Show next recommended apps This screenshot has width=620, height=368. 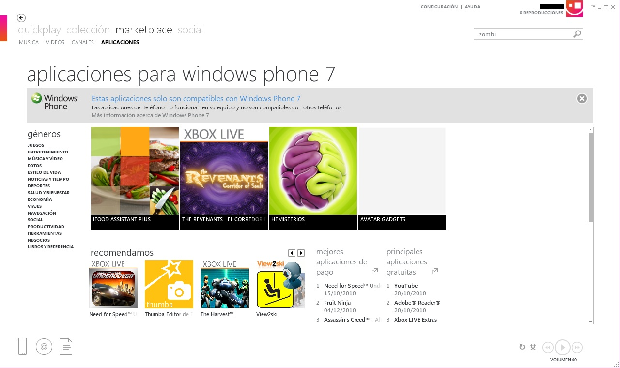click(x=301, y=253)
